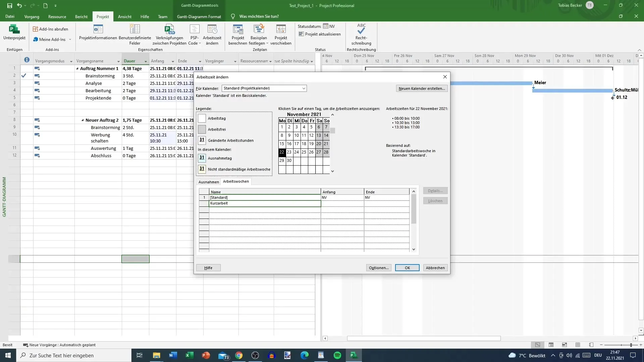The height and width of the screenshot is (362, 644).
Task: Click the Ressource tab in ribbon
Action: tap(57, 16)
